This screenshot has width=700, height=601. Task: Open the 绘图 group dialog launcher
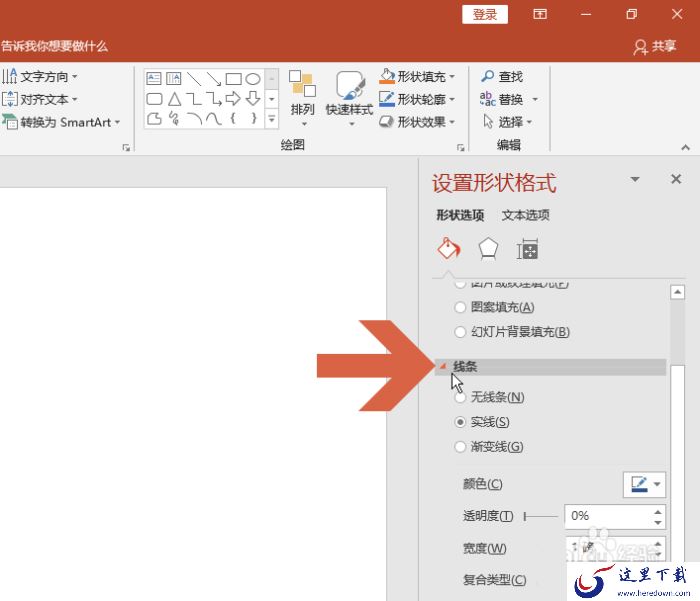pyautogui.click(x=460, y=148)
